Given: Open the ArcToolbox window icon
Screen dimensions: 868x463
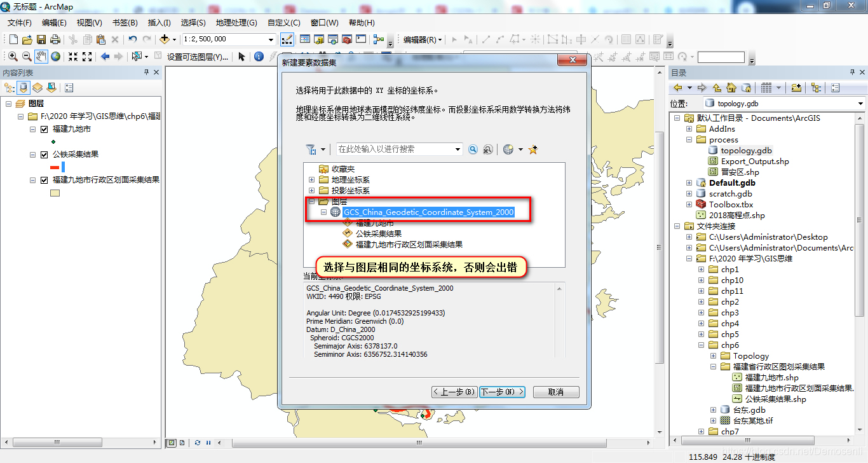Looking at the screenshot, I should (x=347, y=39).
